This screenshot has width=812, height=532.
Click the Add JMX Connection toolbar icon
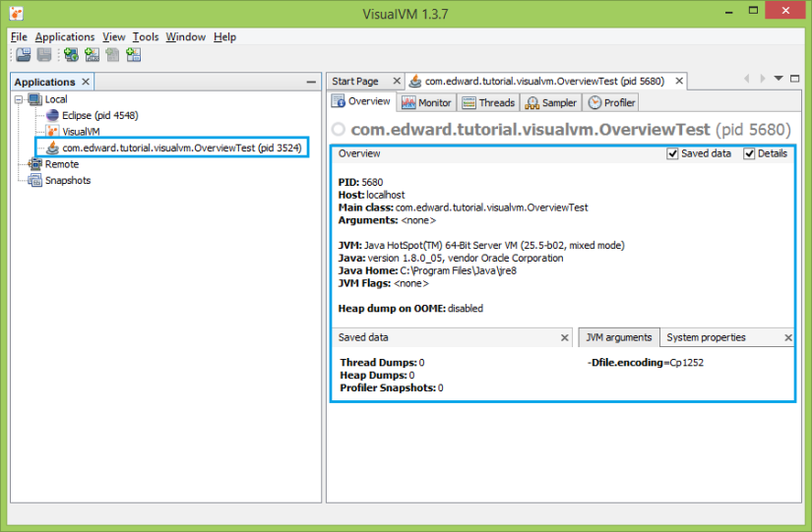[x=92, y=55]
